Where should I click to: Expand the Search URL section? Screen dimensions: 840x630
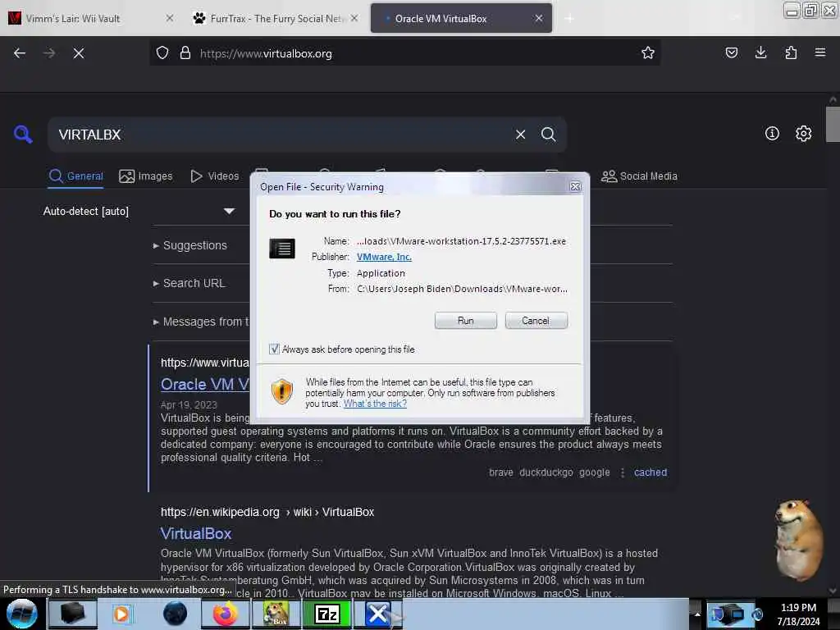[189, 283]
